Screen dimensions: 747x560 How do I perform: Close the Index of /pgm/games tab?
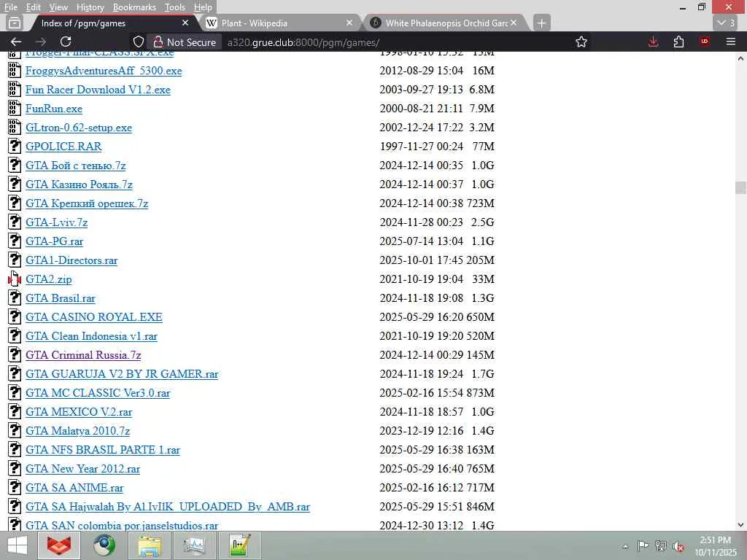coord(185,23)
